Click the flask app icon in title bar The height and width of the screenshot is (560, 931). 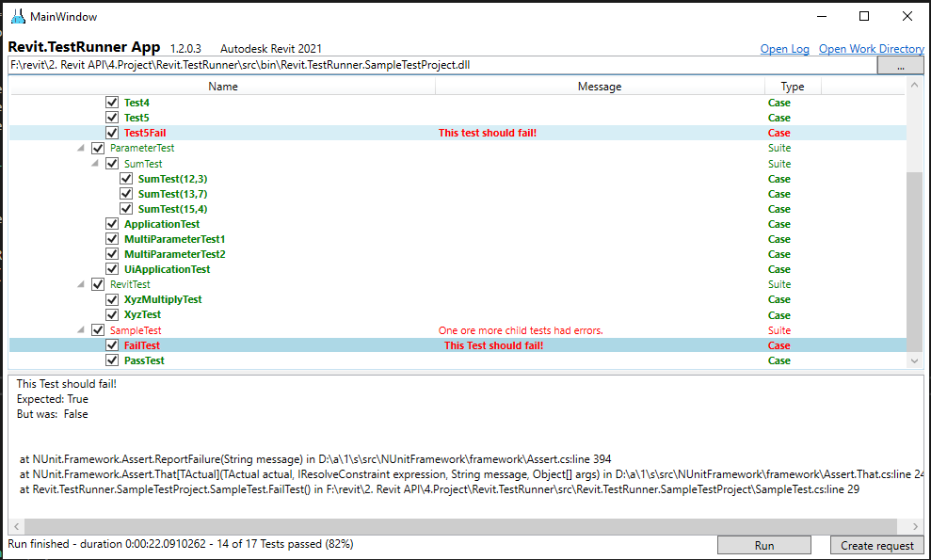click(x=18, y=16)
